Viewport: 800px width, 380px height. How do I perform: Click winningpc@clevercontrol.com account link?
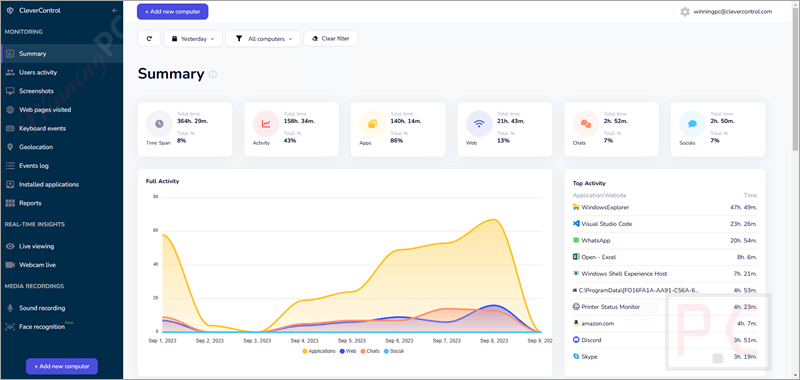pos(733,11)
